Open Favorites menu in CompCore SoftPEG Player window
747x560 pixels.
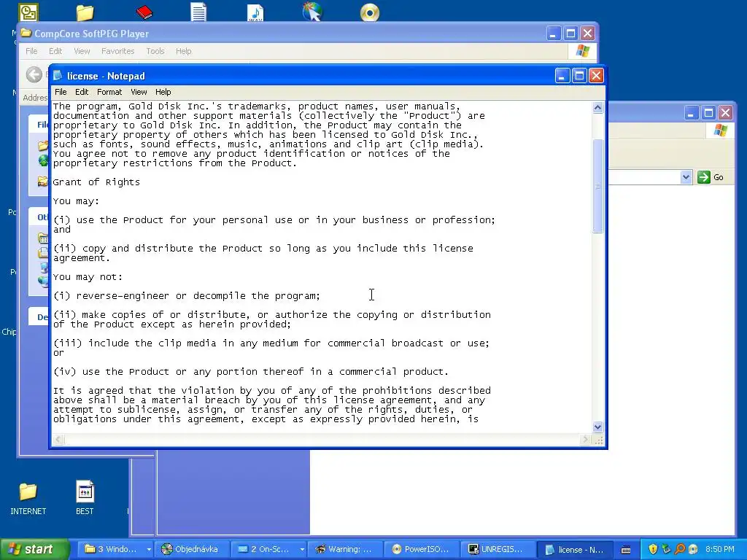point(117,51)
